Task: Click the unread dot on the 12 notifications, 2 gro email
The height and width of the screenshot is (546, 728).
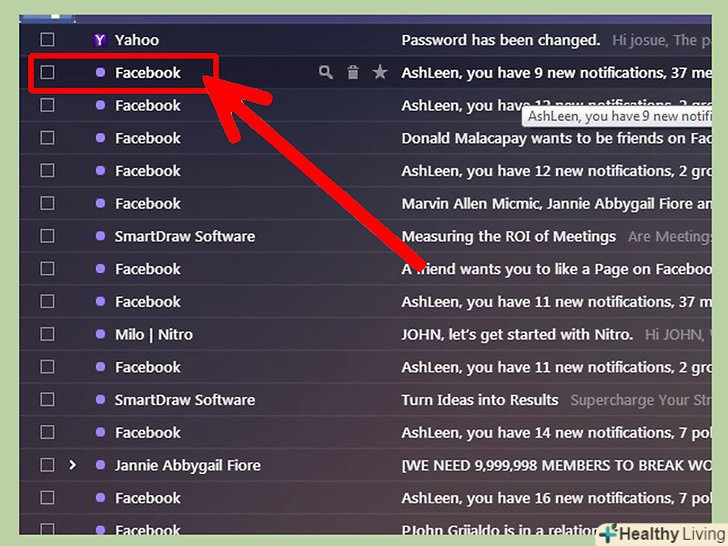Action: click(100, 170)
